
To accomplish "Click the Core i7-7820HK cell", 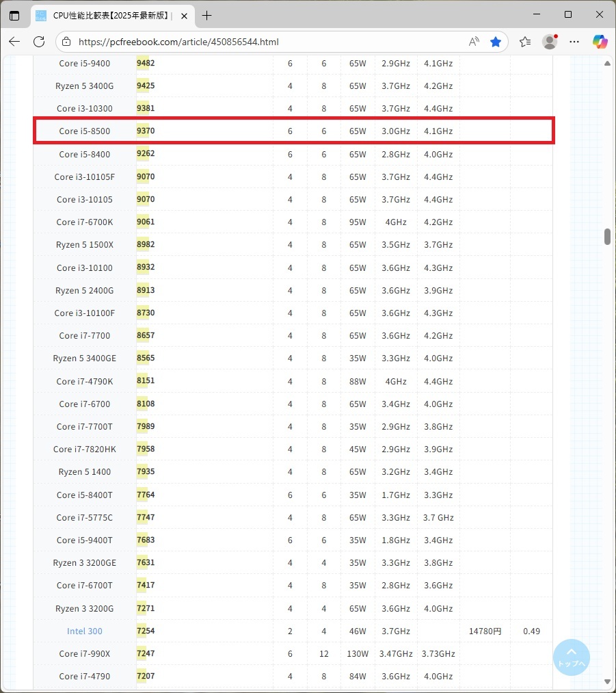I will (84, 449).
